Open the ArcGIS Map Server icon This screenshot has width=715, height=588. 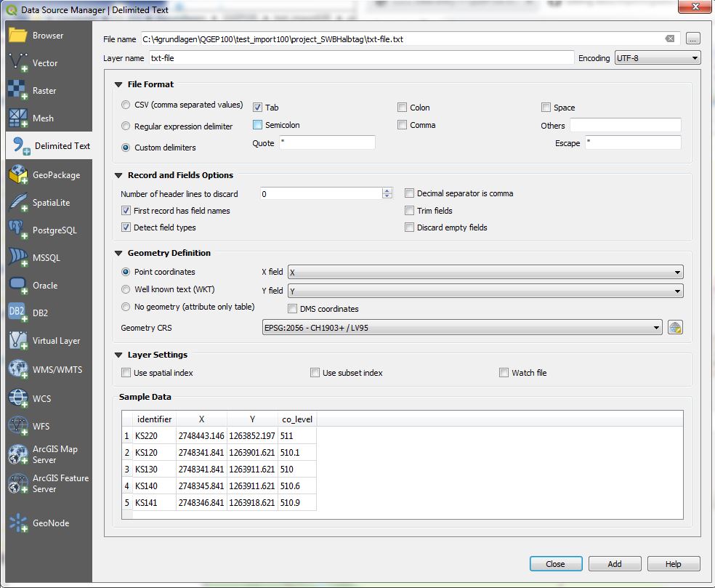point(17,454)
